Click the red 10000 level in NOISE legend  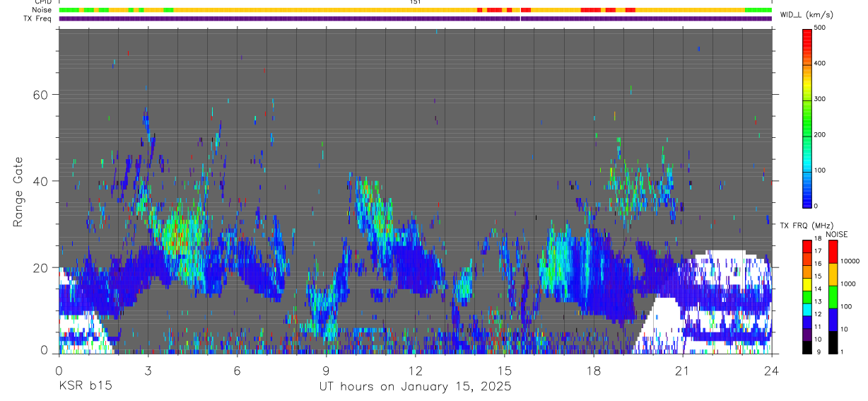[833, 252]
